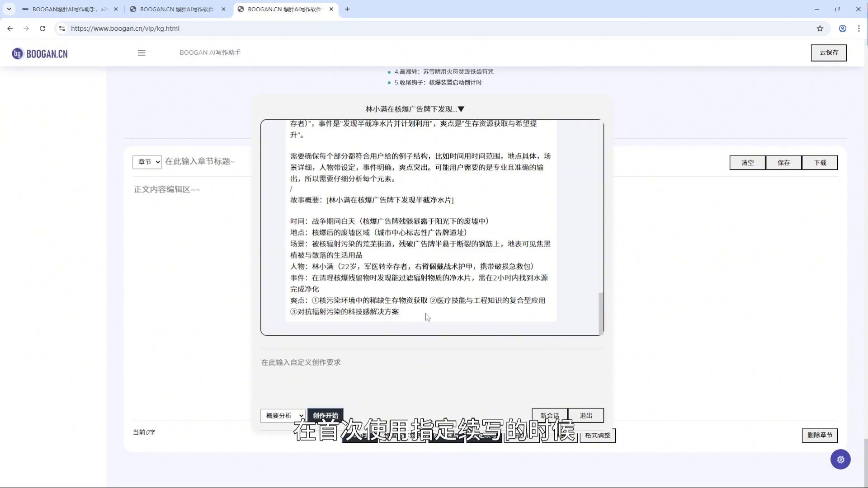The width and height of the screenshot is (868, 488).
Task: Switch to the first BOOGAN 爆肝AI写作助手 tab
Action: pos(68,9)
